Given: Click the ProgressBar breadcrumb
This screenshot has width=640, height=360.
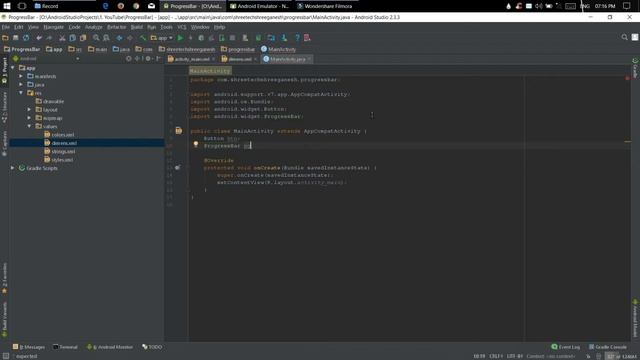Looking at the screenshot, I should [x=22, y=49].
